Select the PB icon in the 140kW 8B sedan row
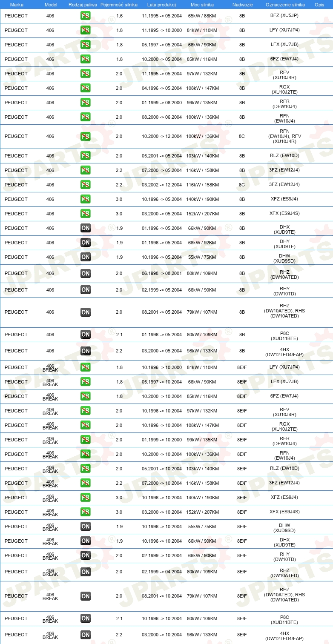 [x=85, y=199]
